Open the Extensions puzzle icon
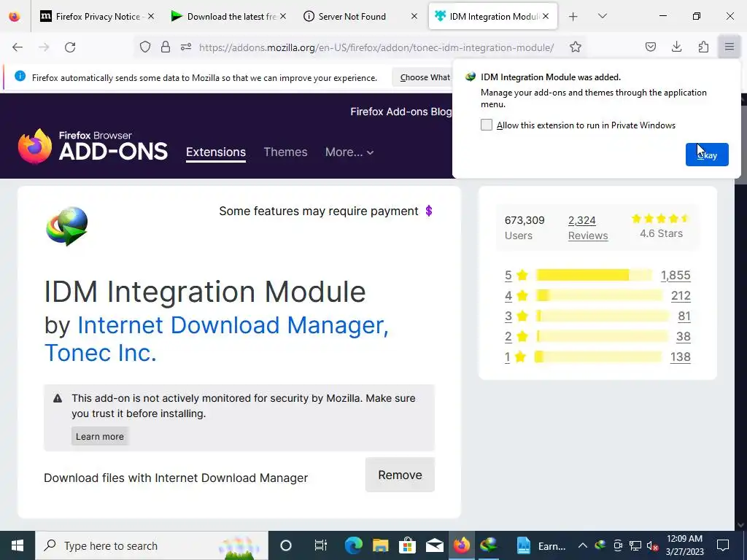The width and height of the screenshot is (747, 560). [x=703, y=47]
